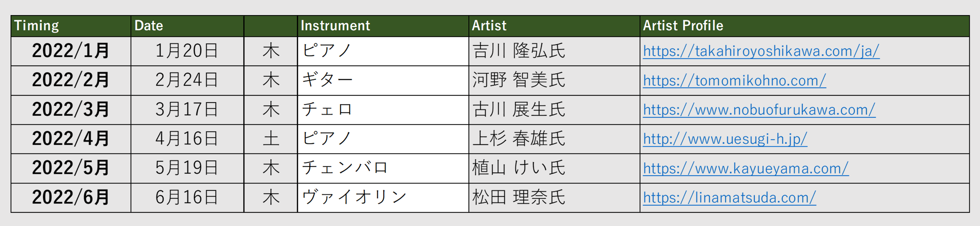This screenshot has height=226, width=980.
Task: Select the Artist Profile header cell
Action: point(804,26)
